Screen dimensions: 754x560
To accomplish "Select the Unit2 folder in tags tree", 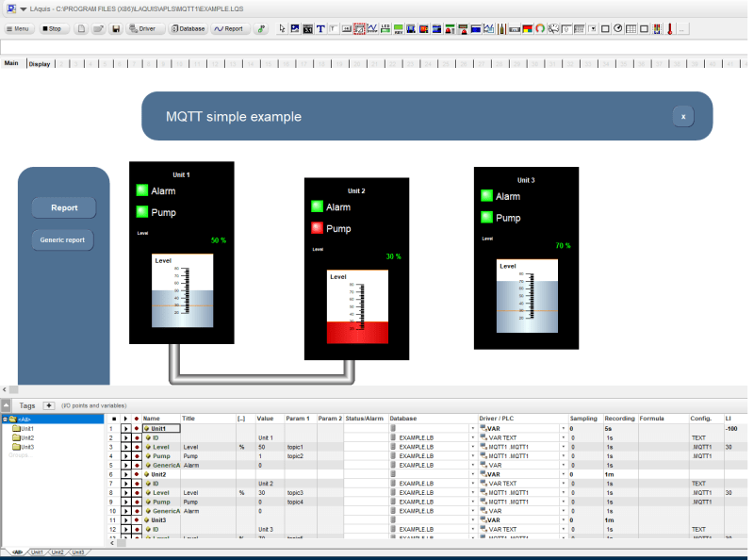I will click(x=26, y=437).
